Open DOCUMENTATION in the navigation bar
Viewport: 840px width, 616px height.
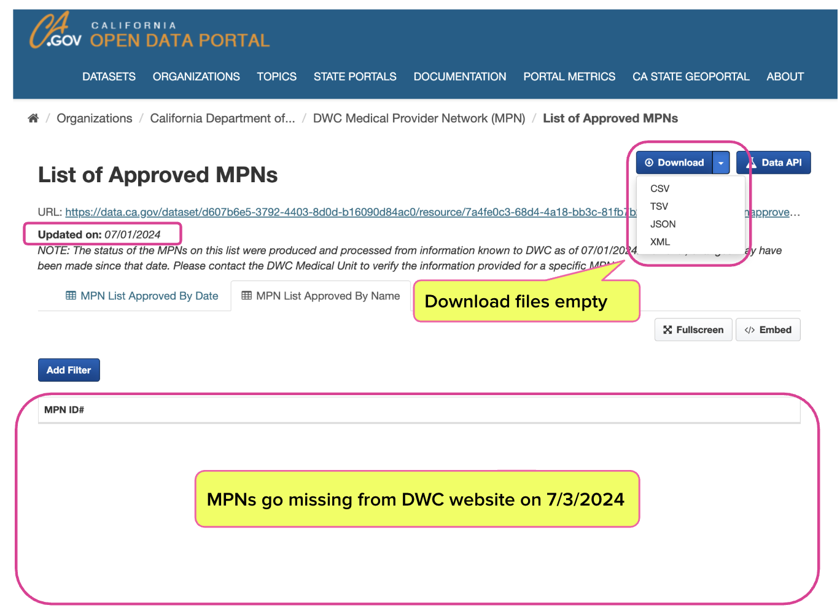(x=460, y=77)
